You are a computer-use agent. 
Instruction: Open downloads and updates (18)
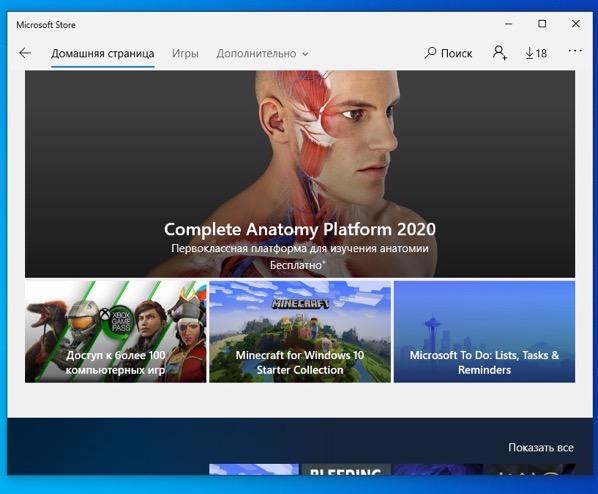click(536, 53)
